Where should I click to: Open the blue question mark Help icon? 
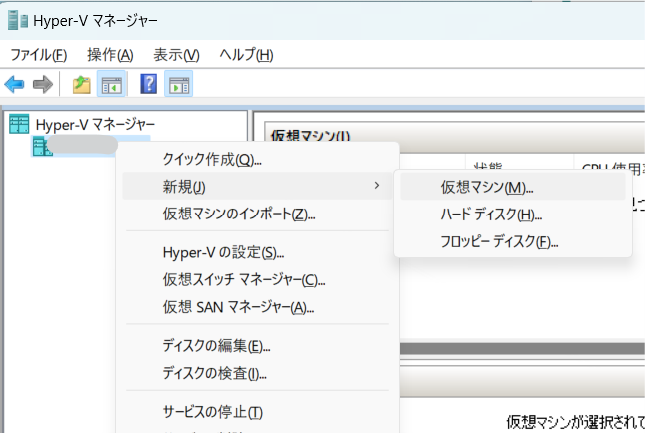click(148, 84)
